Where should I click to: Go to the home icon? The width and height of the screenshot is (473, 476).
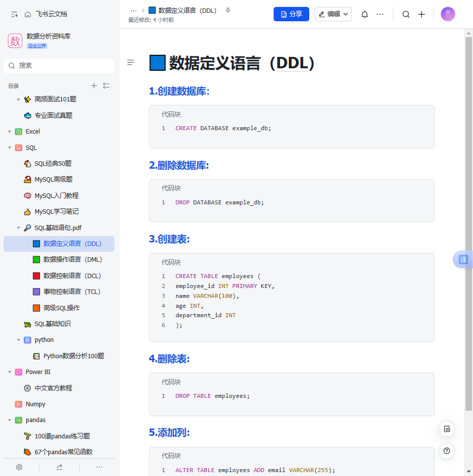28,14
